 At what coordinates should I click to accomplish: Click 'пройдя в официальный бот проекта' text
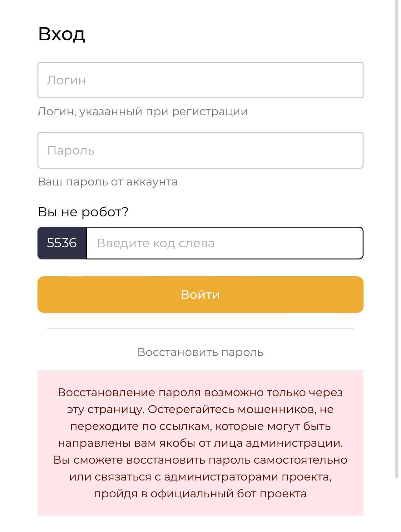pyautogui.click(x=200, y=494)
